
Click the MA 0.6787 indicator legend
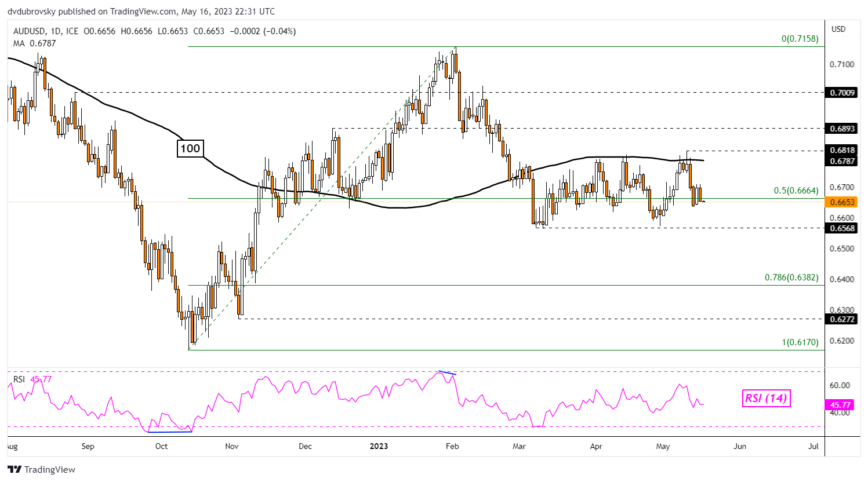(x=34, y=43)
